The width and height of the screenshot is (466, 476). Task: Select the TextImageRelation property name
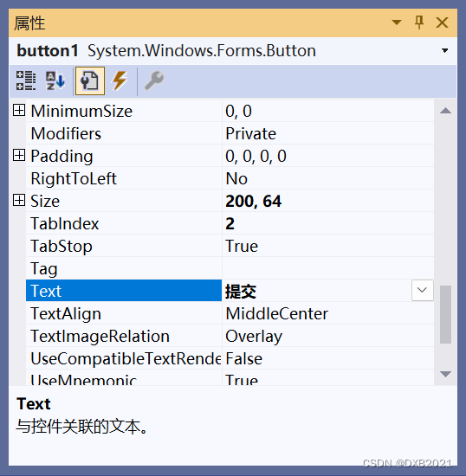tap(100, 336)
